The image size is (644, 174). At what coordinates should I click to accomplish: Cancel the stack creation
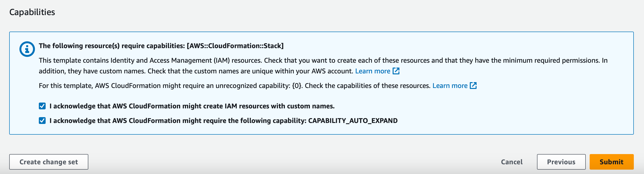point(512,162)
